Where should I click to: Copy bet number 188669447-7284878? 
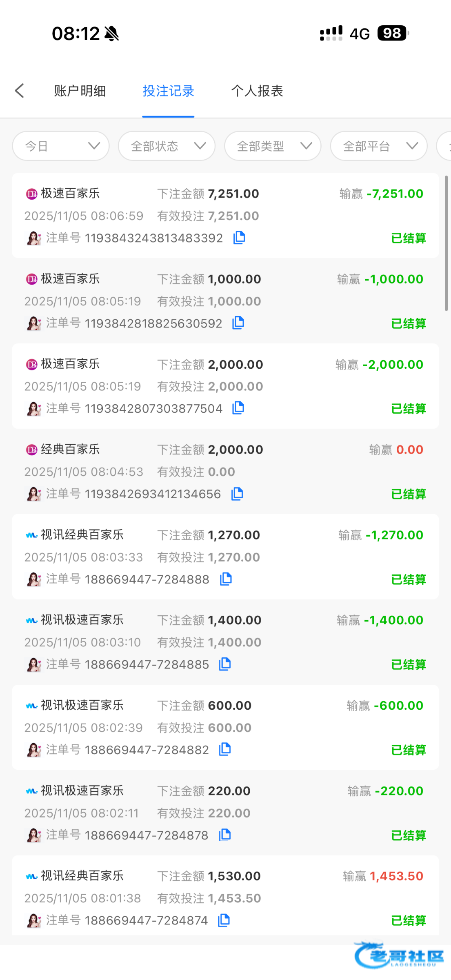224,835
